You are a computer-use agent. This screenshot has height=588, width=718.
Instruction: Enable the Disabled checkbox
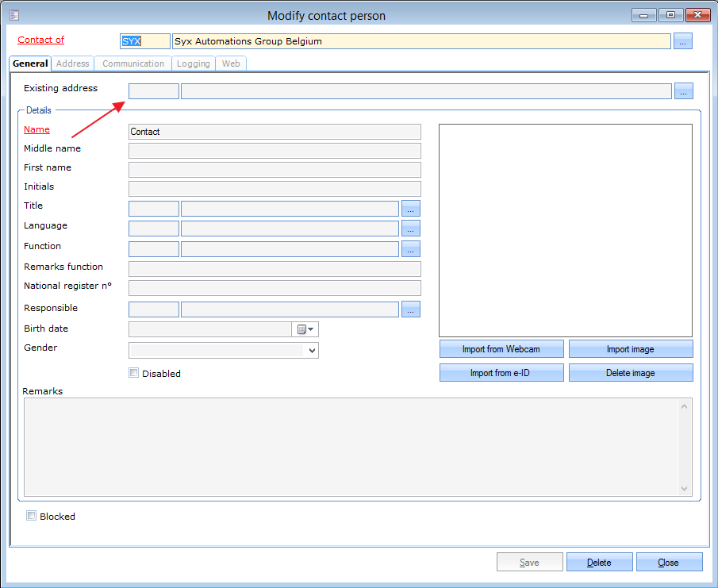[x=134, y=373]
